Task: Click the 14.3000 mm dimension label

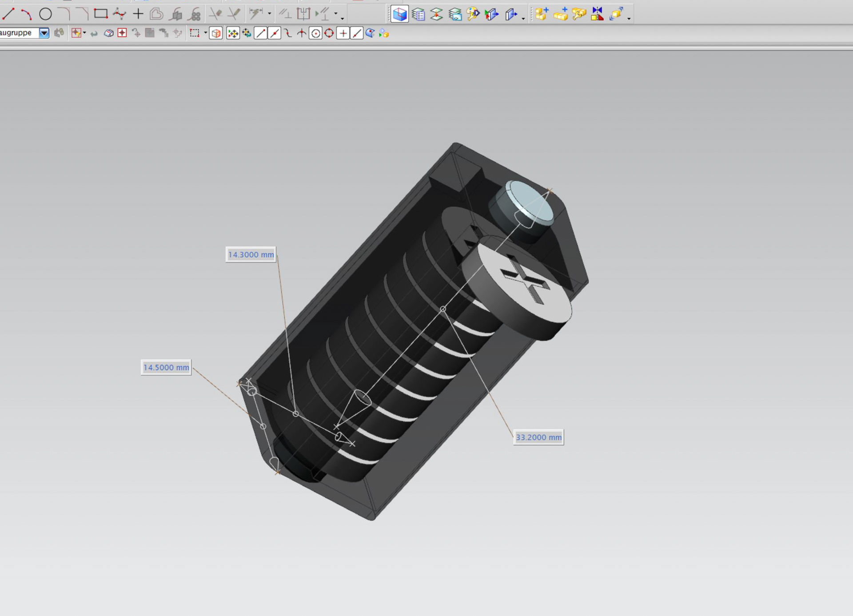Action: [251, 254]
